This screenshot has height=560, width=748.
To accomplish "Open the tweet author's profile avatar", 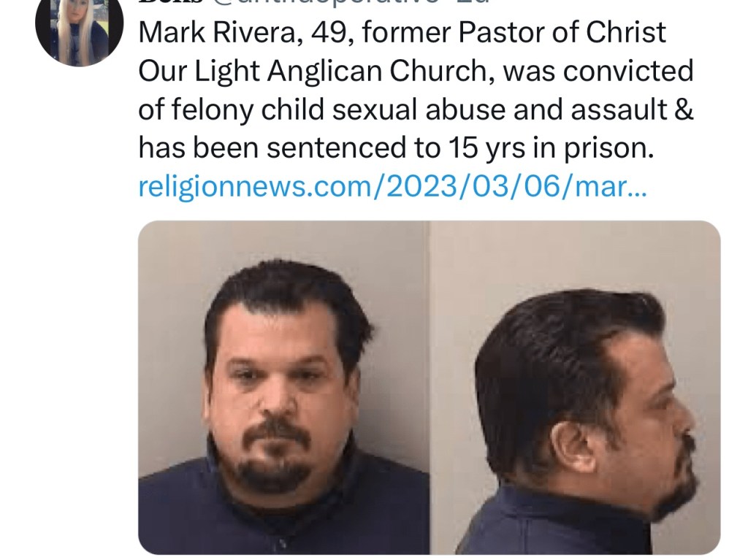I will click(x=79, y=31).
